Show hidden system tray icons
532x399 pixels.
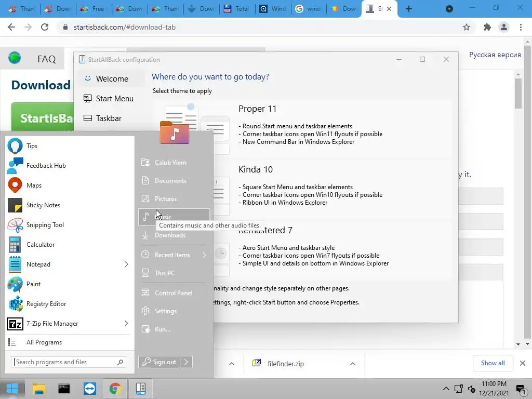click(x=446, y=389)
